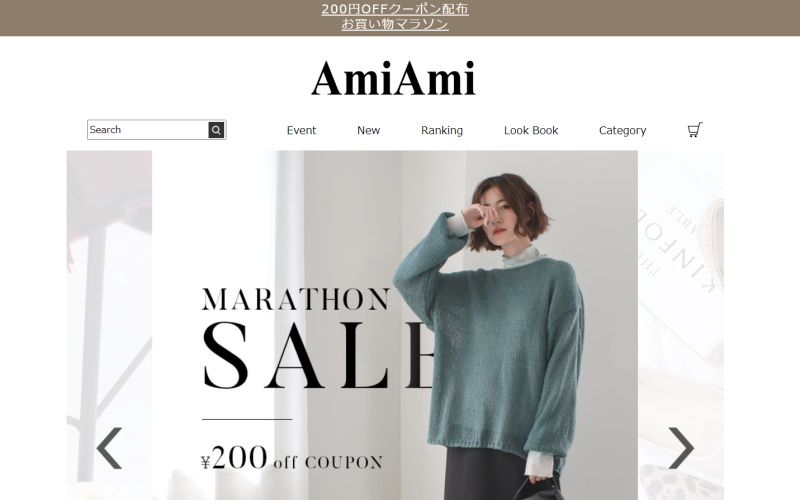
Task: Click the MARATHON SALE headline text
Action: pos(316,338)
